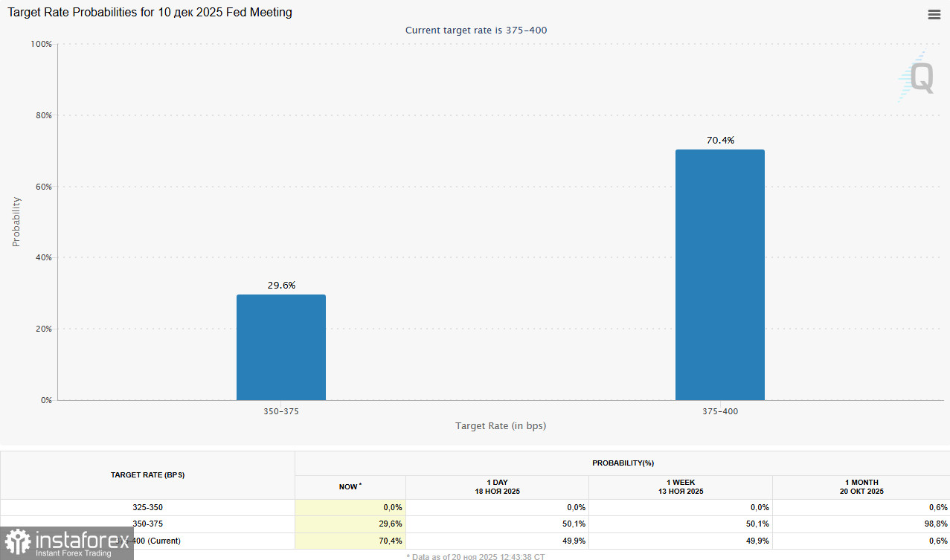Click the 1 MONTH 0,6% cell in the 325-350 row

pyautogui.click(x=861, y=507)
